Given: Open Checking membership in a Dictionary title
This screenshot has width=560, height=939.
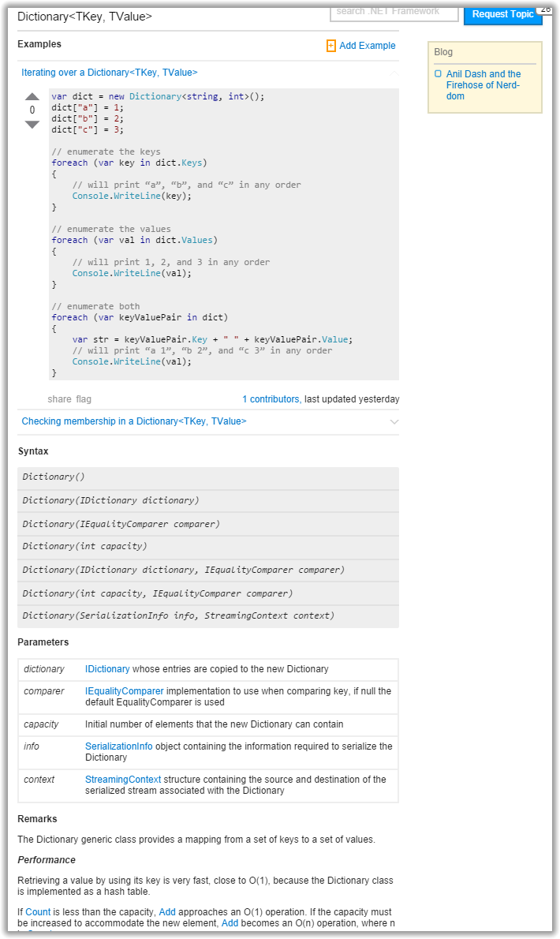Looking at the screenshot, I should point(134,421).
